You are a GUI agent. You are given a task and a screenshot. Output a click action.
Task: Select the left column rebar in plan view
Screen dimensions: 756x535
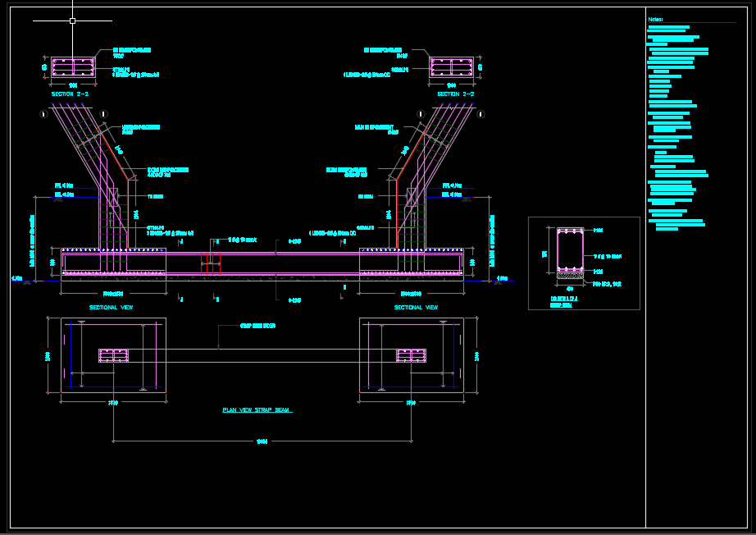point(113,355)
